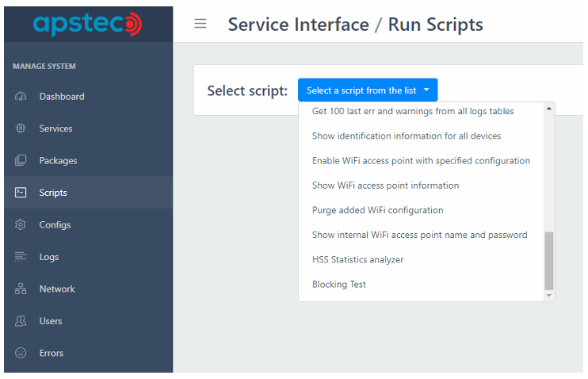
Task: Click the Users icon in sidebar
Action: (x=21, y=321)
